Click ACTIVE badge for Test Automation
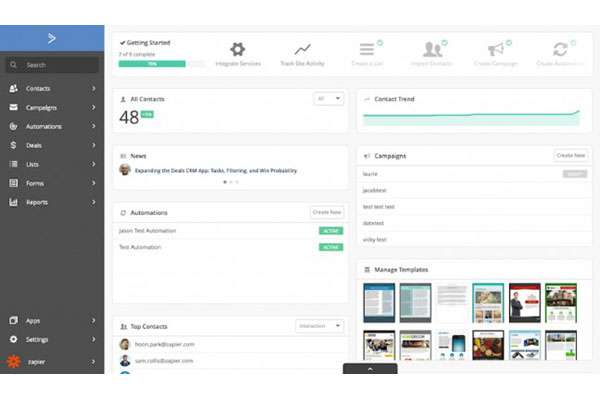The image size is (600, 400). coord(331,247)
